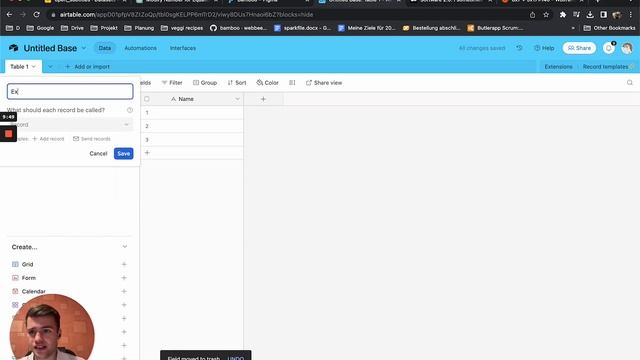
Task: Add a Calendar view with its plus
Action: [x=124, y=291]
